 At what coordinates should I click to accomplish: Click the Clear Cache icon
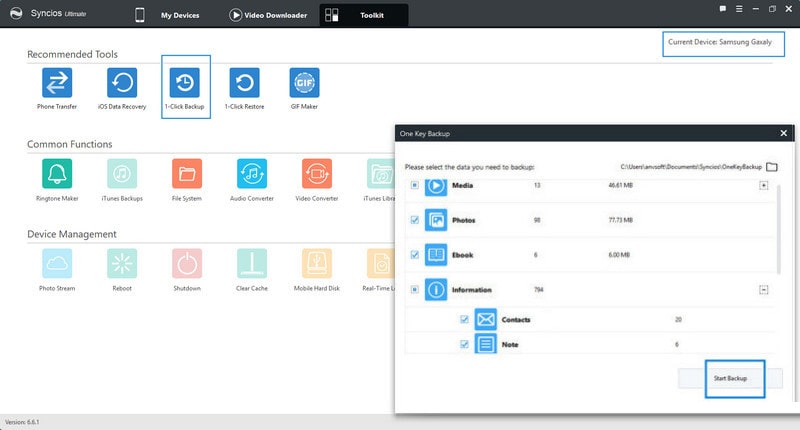(x=252, y=263)
